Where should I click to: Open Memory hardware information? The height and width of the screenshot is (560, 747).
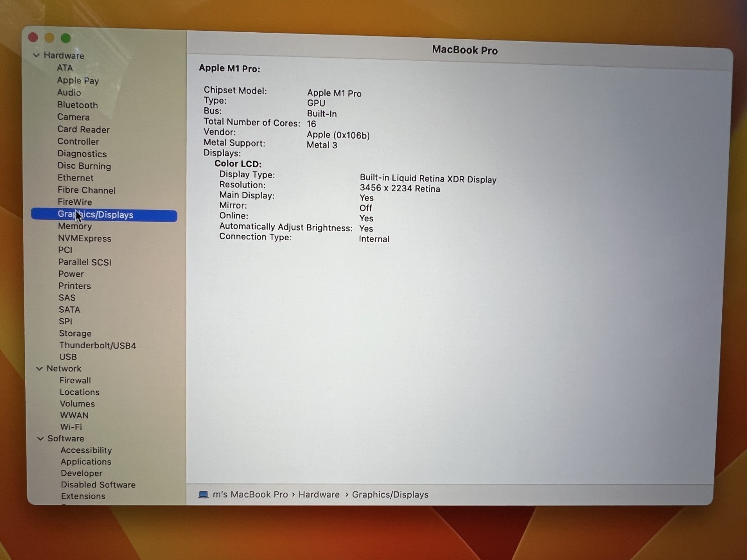(75, 226)
